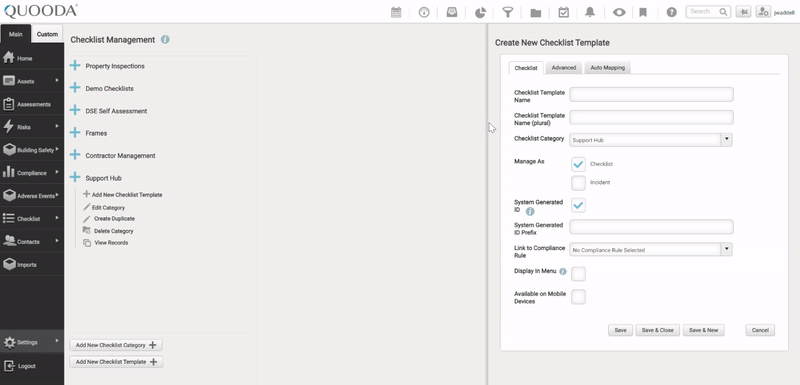Screen dimensions: 800x385
Task: Focus the Checklist Template Name field
Action: 652,94
